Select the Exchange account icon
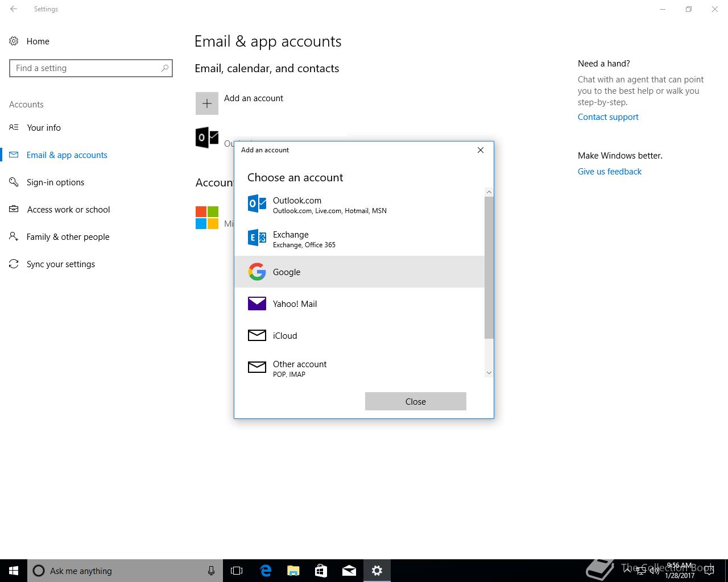 coord(257,238)
